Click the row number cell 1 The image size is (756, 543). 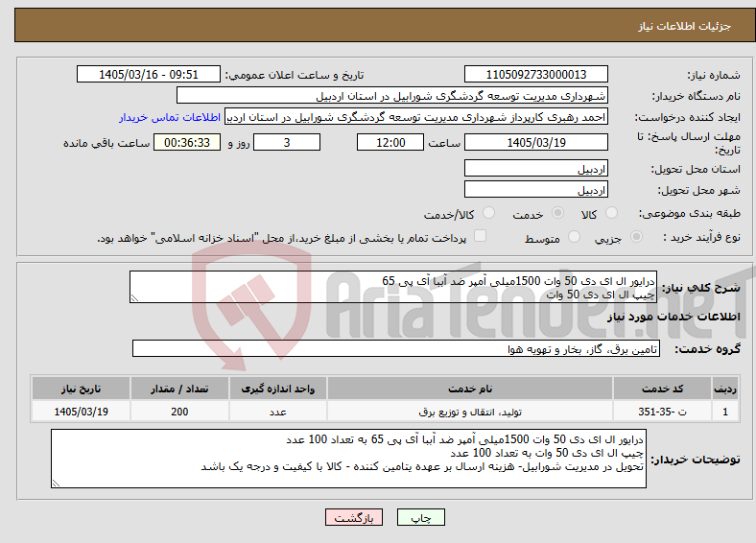click(x=725, y=412)
